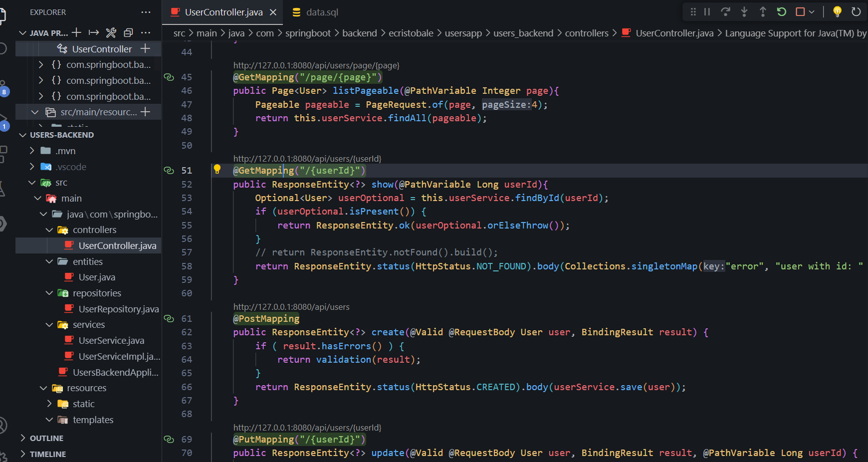Click the Step Into debug arrow
The height and width of the screenshot is (462, 868).
tap(744, 12)
